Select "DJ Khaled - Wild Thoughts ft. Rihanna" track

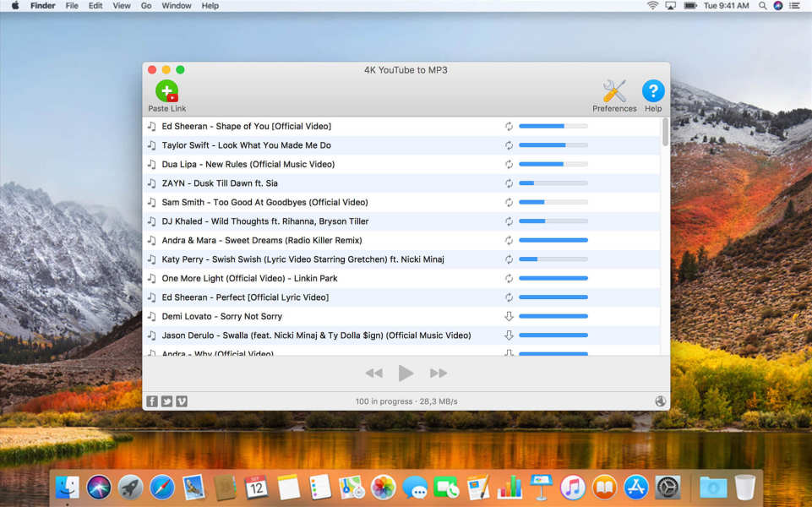pos(265,221)
